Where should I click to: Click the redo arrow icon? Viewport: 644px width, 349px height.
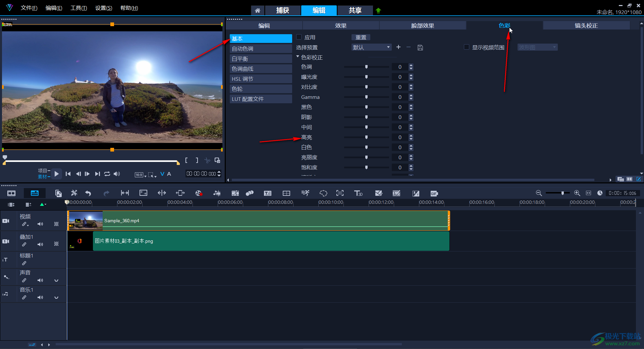106,193
